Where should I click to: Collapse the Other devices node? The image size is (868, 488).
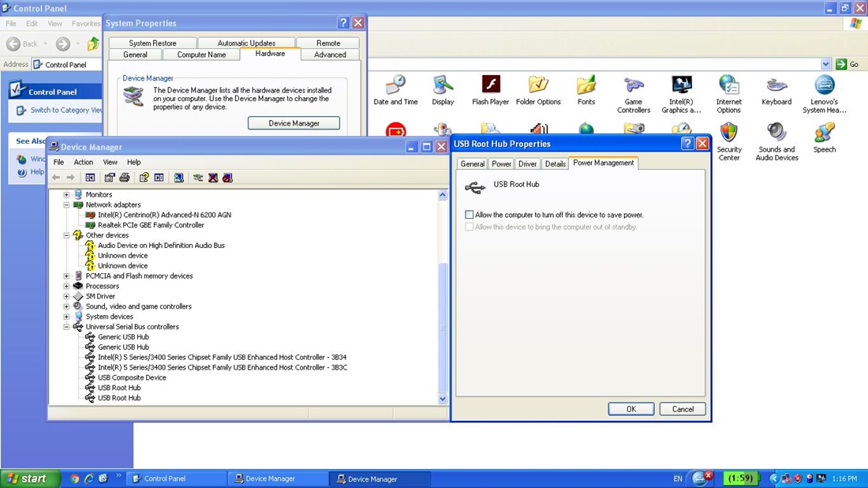point(66,235)
